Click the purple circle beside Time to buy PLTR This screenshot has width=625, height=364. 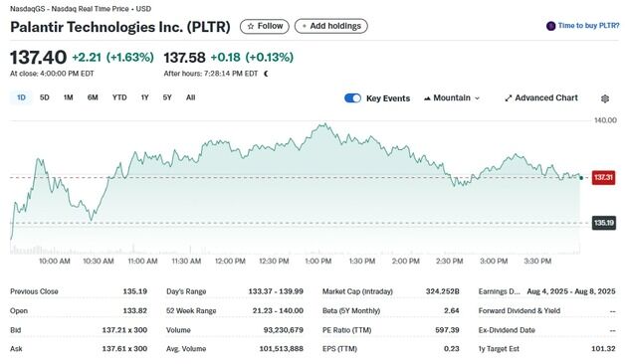pyautogui.click(x=551, y=26)
